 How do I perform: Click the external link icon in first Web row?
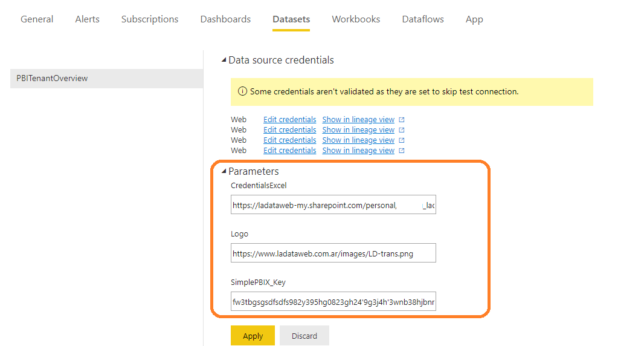click(x=402, y=120)
